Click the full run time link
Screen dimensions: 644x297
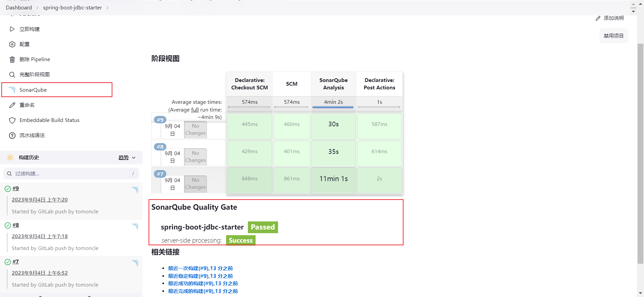(x=195, y=110)
